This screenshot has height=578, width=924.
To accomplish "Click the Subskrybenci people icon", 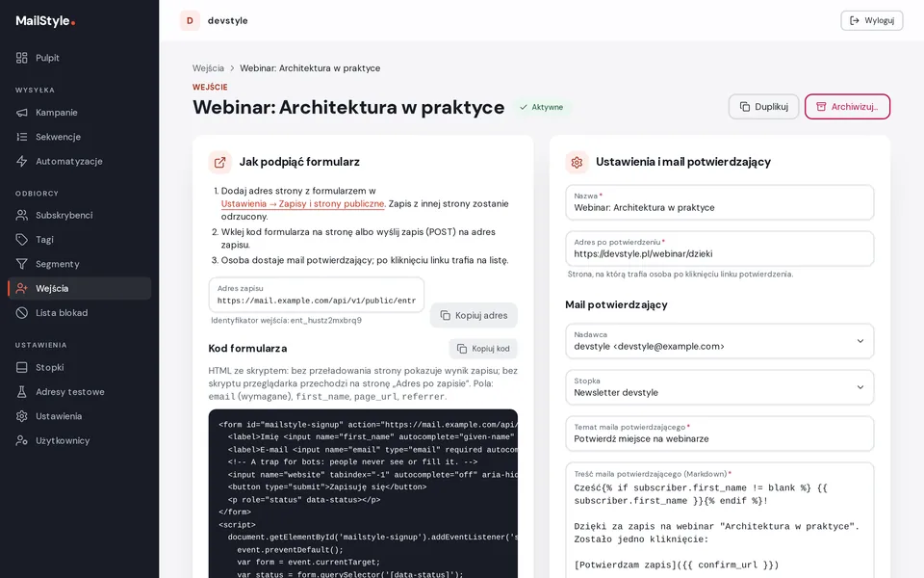I will [22, 215].
